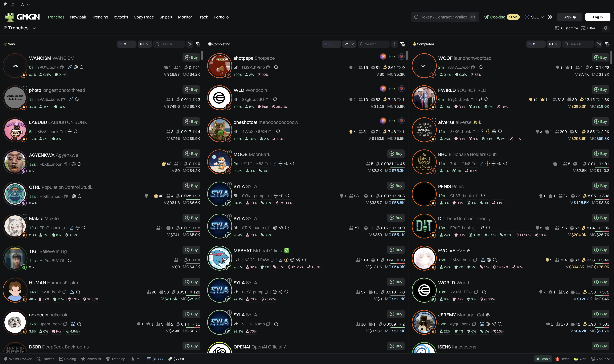614x364 pixels.
Task: Click the GMGN logo
Action: (22, 17)
